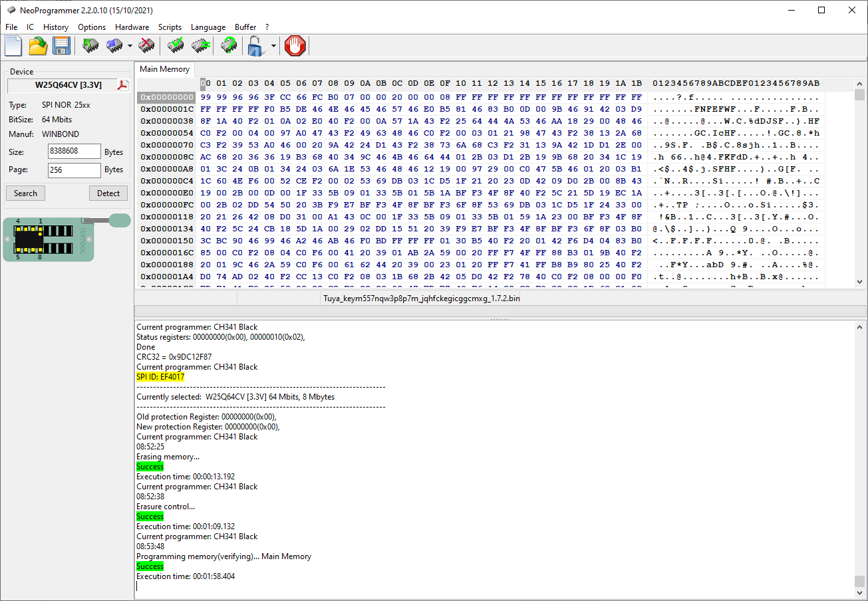Image resolution: width=868 pixels, height=601 pixels.
Task: Select hex address row 0x00000118
Action: tap(167, 217)
